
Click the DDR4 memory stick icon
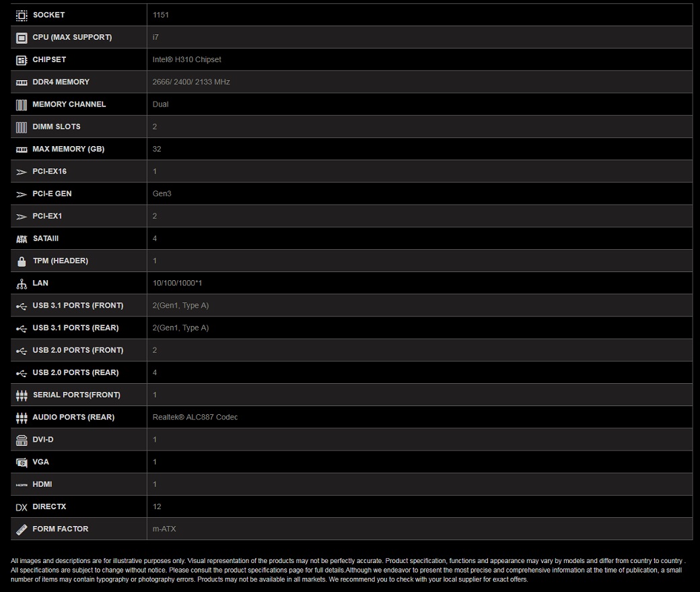point(22,82)
